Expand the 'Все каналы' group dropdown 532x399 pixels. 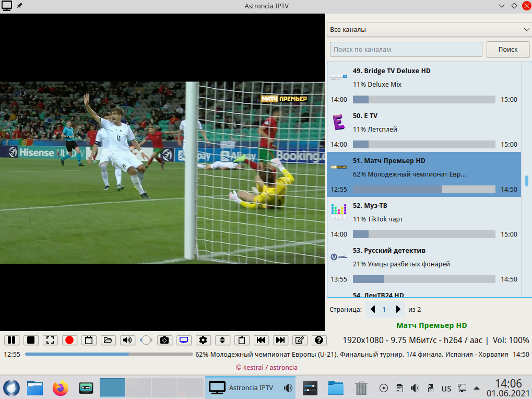[429, 30]
